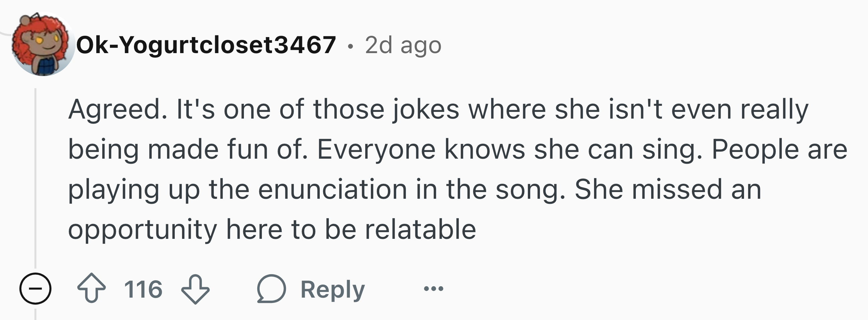The image size is (868, 320).
Task: Click the Reply button label
Action: click(x=332, y=289)
